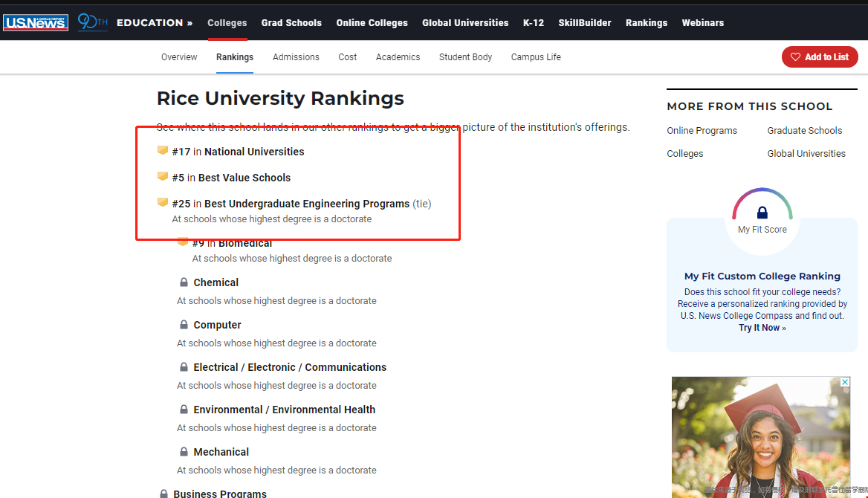868x498 pixels.
Task: Click the lock icon beside Mechanical
Action: 184,452
